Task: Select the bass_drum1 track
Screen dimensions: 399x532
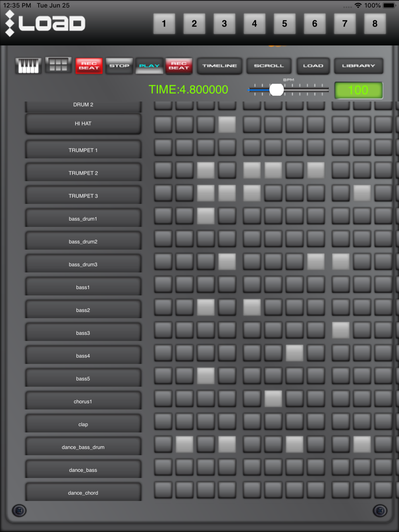Action: click(x=83, y=219)
